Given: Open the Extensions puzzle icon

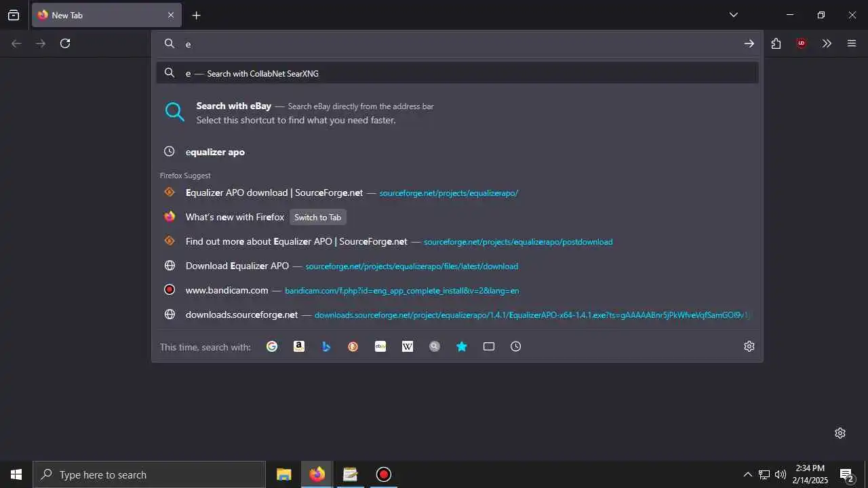Looking at the screenshot, I should (776, 43).
